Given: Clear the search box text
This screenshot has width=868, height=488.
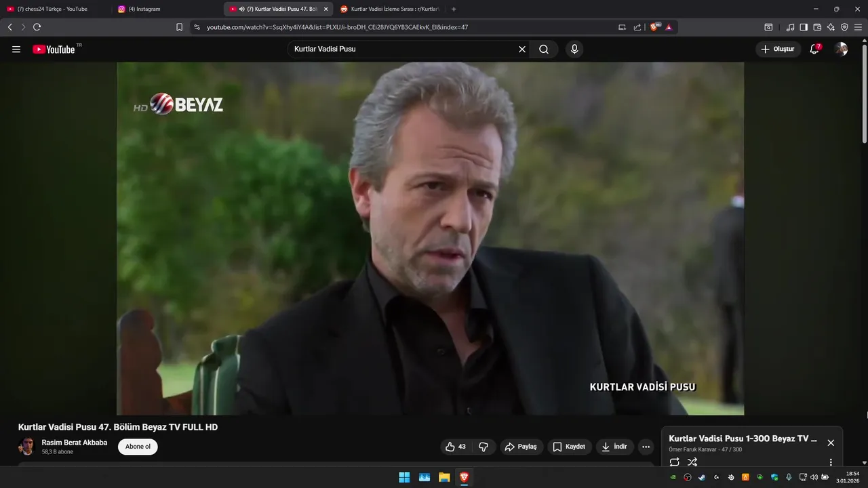Looking at the screenshot, I should click(522, 49).
